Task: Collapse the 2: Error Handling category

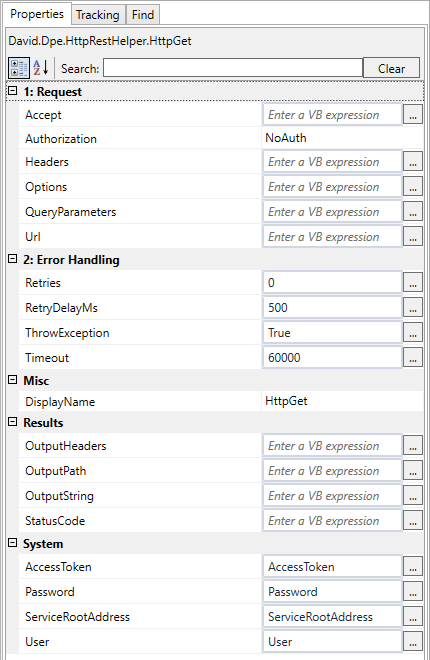Action: (x=13, y=259)
